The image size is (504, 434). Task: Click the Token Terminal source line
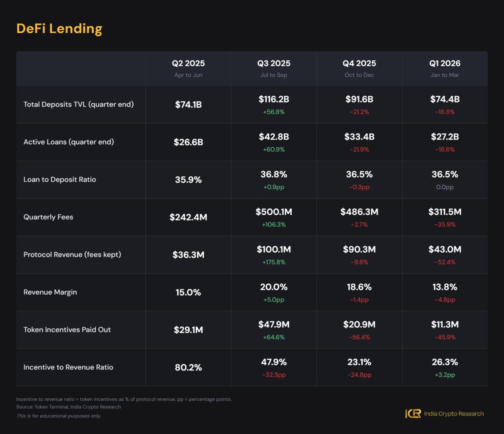pyautogui.click(x=68, y=407)
